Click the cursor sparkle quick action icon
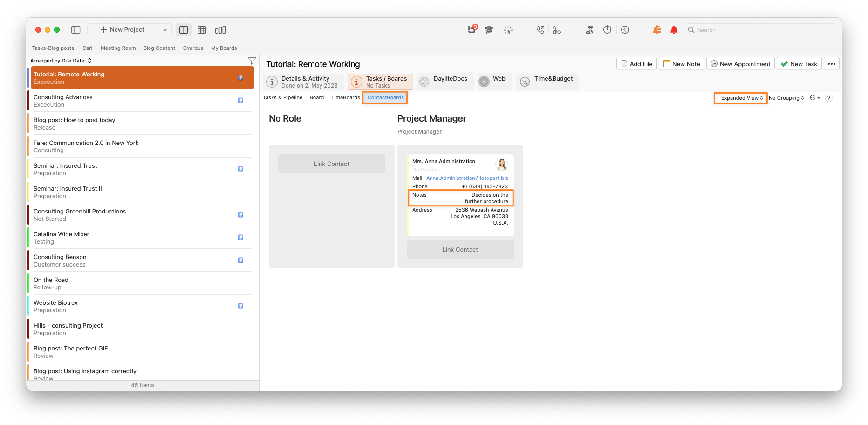Screen dimensions: 868x425 pyautogui.click(x=508, y=30)
